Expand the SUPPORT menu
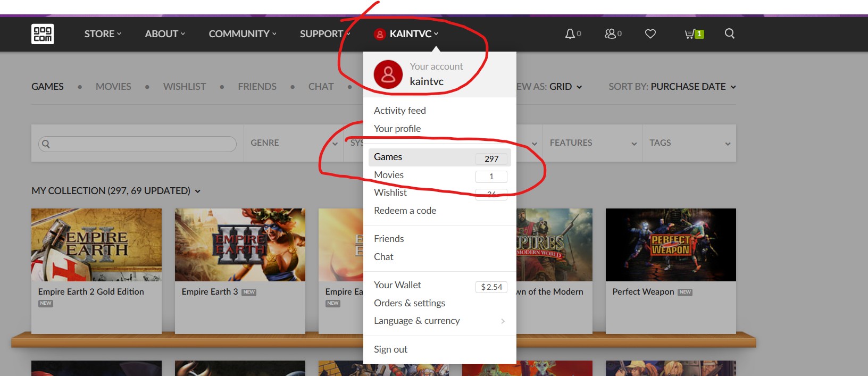Screen dimensions: 868x376 click(325, 34)
